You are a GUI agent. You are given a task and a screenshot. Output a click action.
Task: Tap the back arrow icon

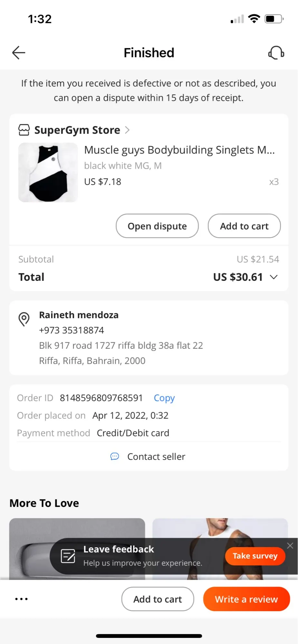tap(19, 53)
